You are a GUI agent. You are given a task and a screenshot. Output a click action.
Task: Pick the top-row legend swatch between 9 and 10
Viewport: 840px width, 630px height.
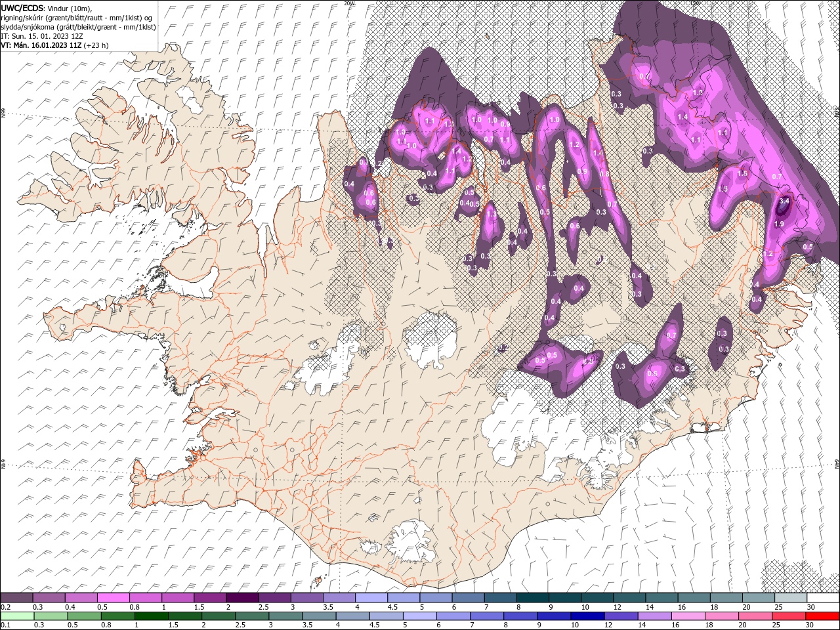565,597
